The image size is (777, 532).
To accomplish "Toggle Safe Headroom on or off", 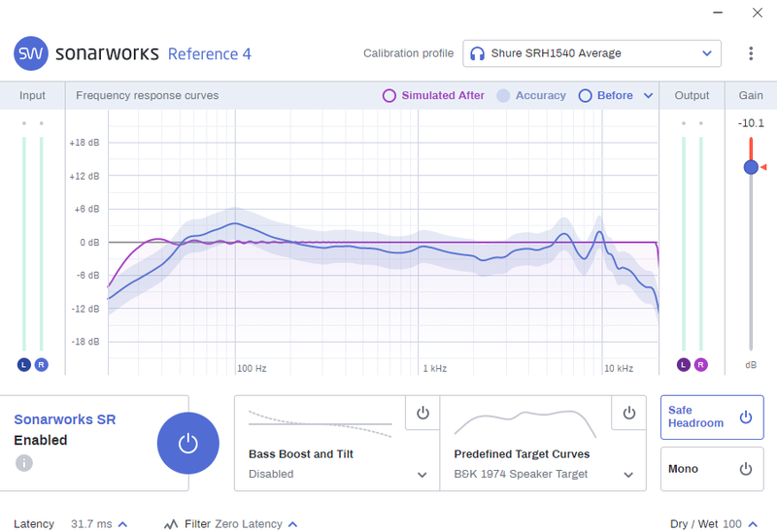I will click(712, 417).
